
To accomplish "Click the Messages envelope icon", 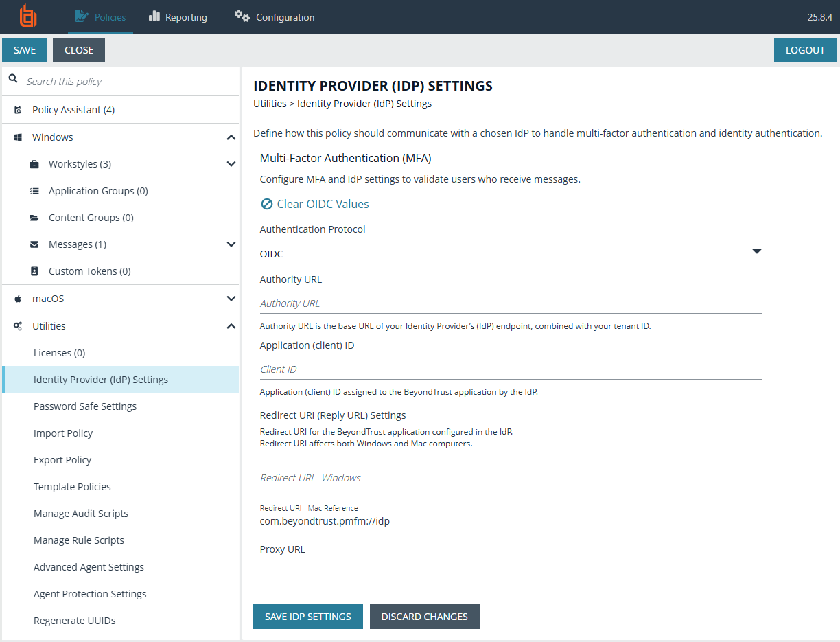I will 34,244.
